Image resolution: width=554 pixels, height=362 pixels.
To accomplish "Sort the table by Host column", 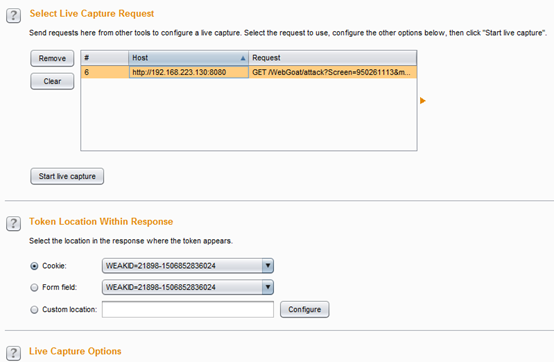I will point(188,58).
